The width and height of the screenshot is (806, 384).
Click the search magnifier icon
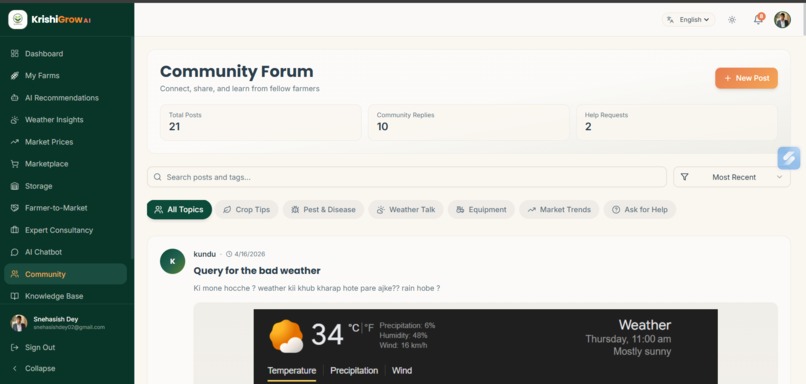pyautogui.click(x=157, y=177)
